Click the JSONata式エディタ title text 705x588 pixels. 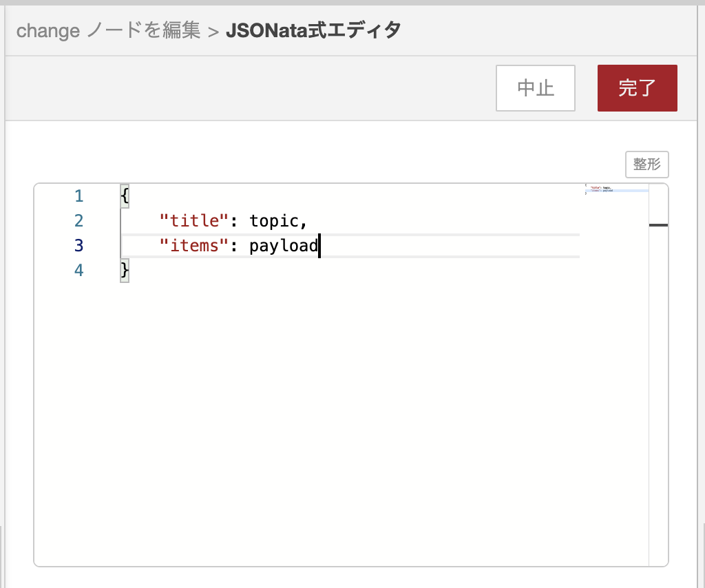click(313, 30)
